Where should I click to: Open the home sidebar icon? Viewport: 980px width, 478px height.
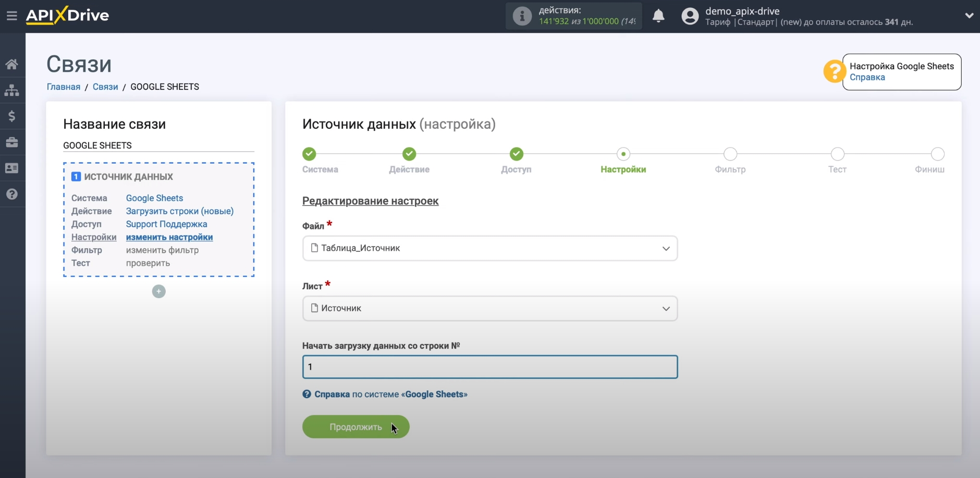(11, 64)
